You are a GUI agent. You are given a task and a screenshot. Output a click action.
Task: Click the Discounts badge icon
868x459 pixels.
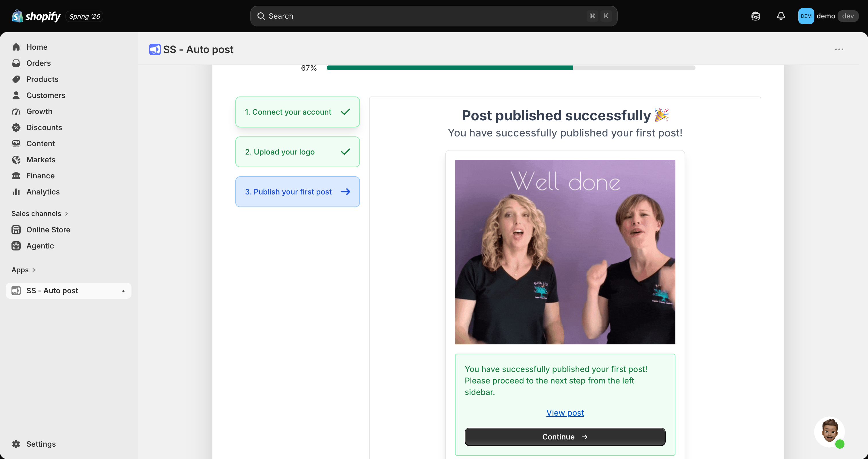(x=16, y=128)
